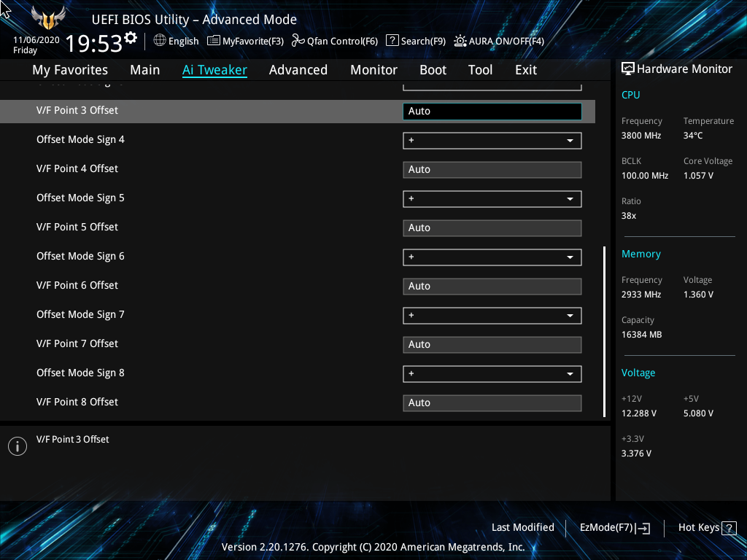Click the Memory capacity value 16384 MB
Image resolution: width=747 pixels, height=560 pixels.
tap(642, 335)
